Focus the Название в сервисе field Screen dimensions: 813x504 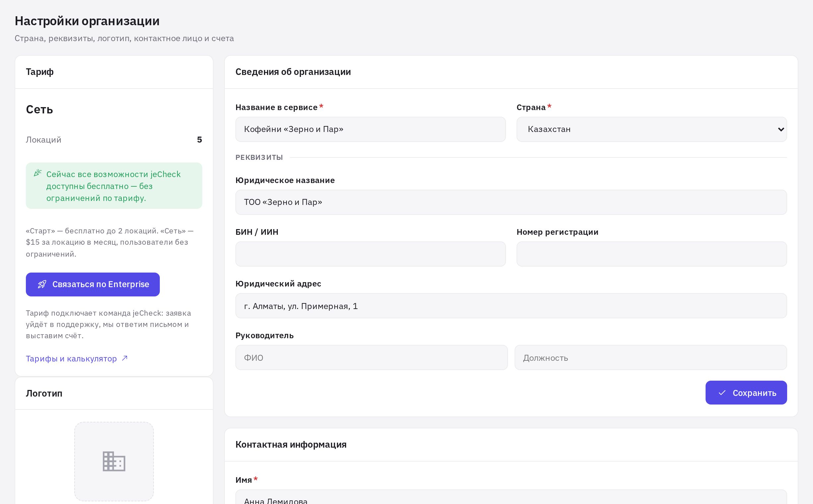tap(370, 129)
